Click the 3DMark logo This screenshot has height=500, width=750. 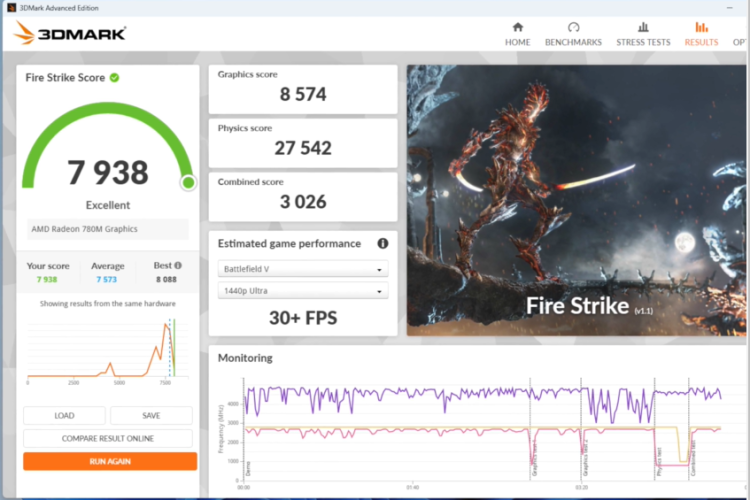click(x=70, y=33)
